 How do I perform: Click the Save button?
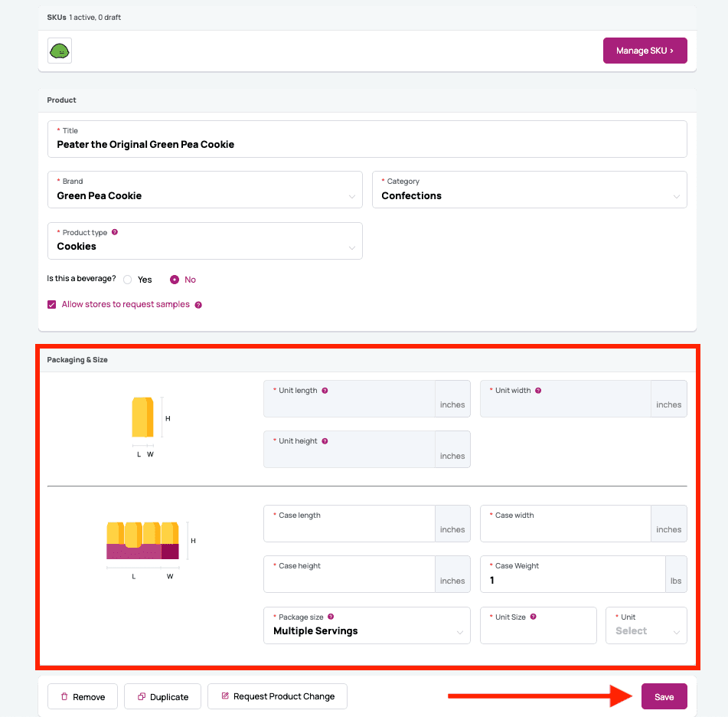(x=664, y=696)
